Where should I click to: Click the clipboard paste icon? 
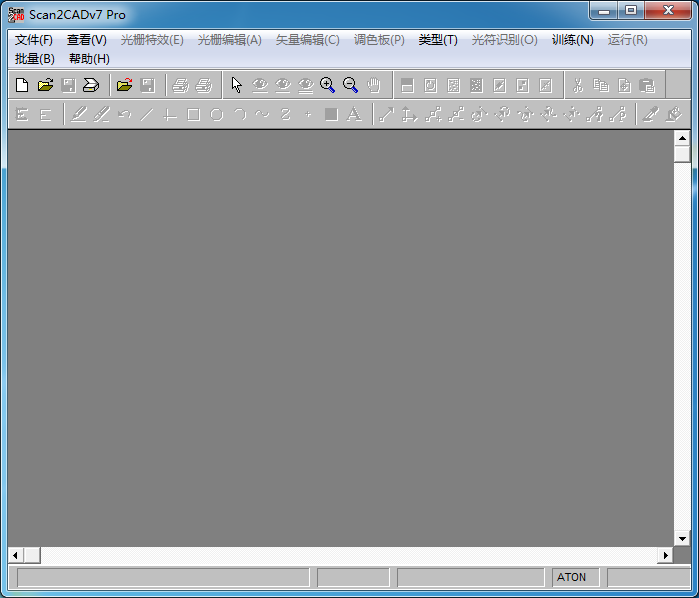[647, 85]
